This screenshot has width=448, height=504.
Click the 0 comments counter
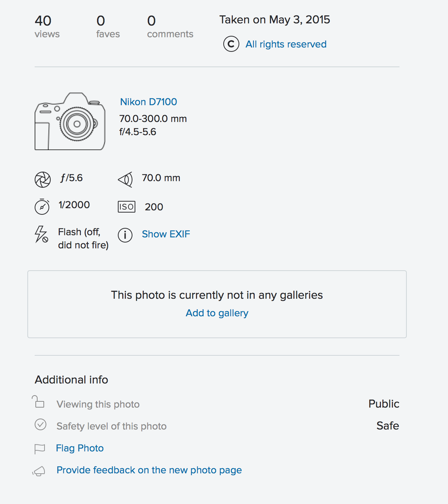point(170,26)
